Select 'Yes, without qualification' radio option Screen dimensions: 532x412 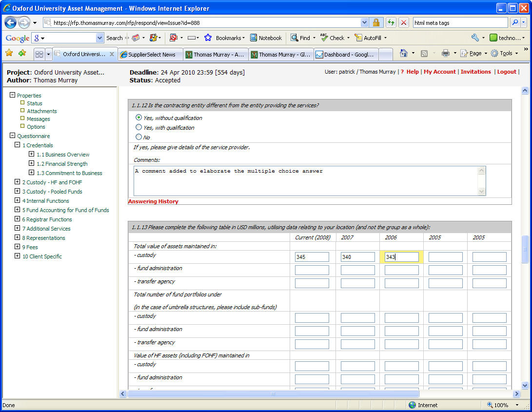click(x=138, y=118)
